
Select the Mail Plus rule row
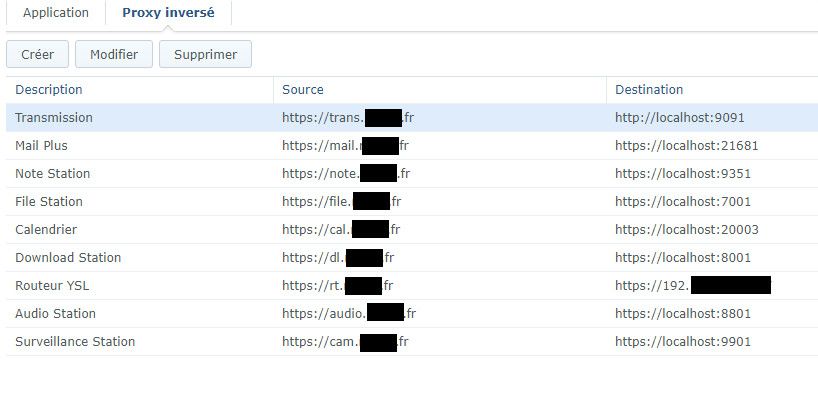pos(412,146)
